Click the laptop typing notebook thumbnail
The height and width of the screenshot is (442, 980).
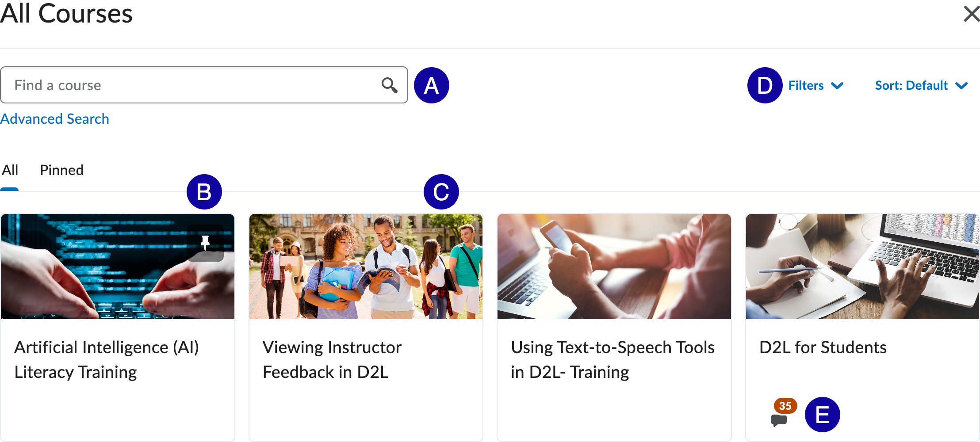862,267
